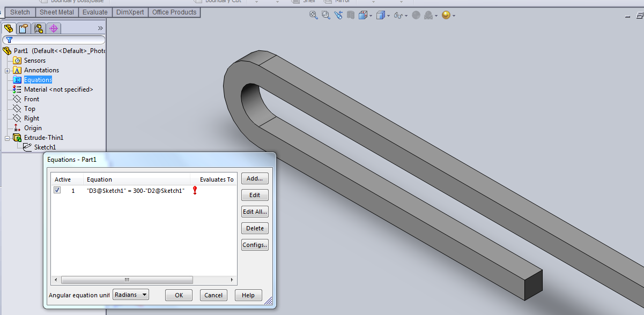This screenshot has height=315, width=644.
Task: Open the PropertyManager tab icon
Action: (x=23, y=28)
